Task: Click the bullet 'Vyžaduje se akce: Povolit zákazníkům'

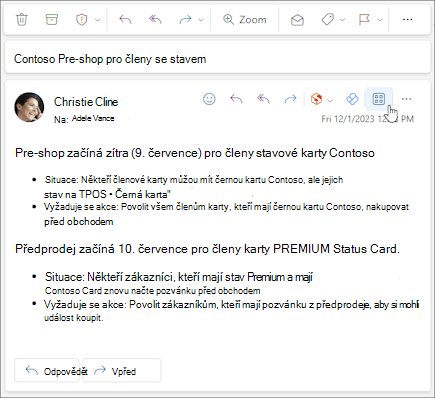Action: click(231, 305)
